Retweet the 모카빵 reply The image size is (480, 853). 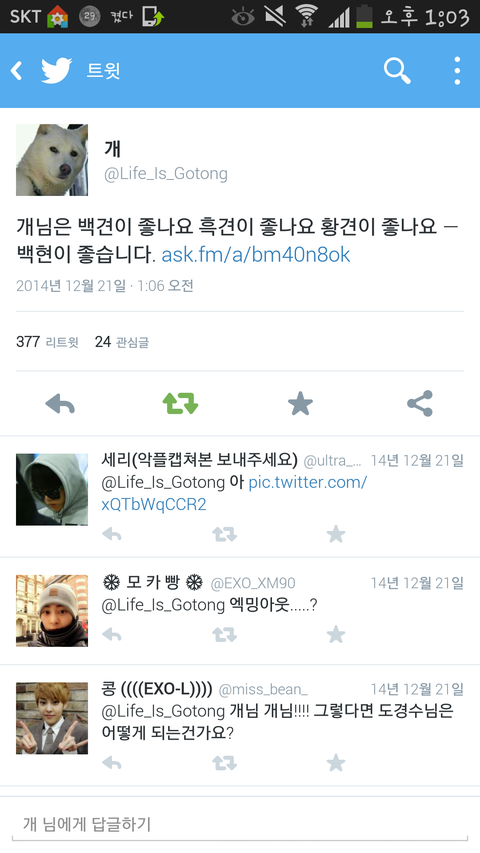coord(224,635)
